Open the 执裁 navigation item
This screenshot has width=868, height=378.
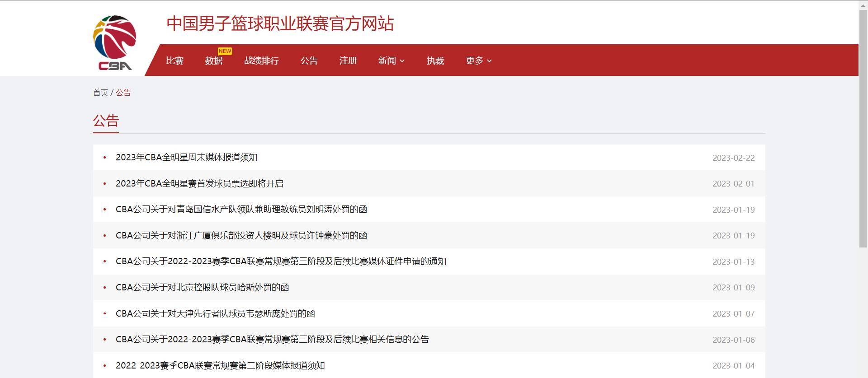pos(435,61)
